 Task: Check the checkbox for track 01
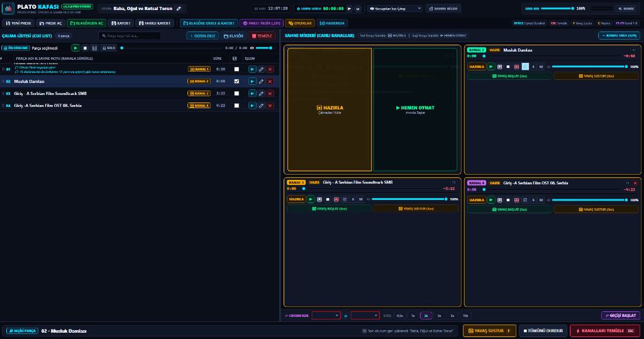[236, 69]
